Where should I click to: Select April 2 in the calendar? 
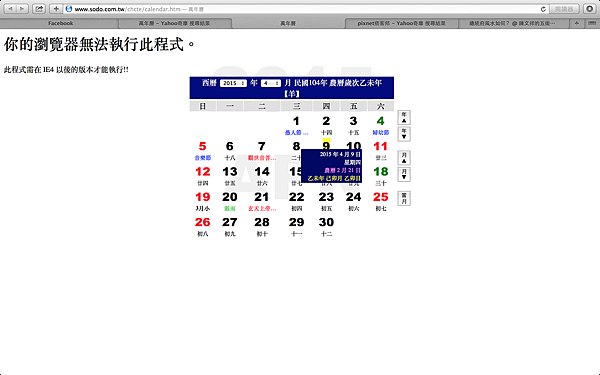[x=326, y=121]
